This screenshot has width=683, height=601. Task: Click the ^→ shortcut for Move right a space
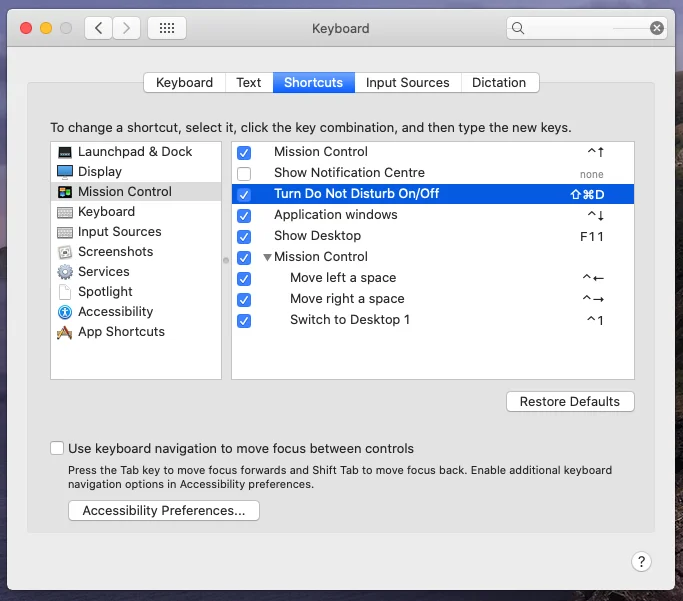[593, 299]
